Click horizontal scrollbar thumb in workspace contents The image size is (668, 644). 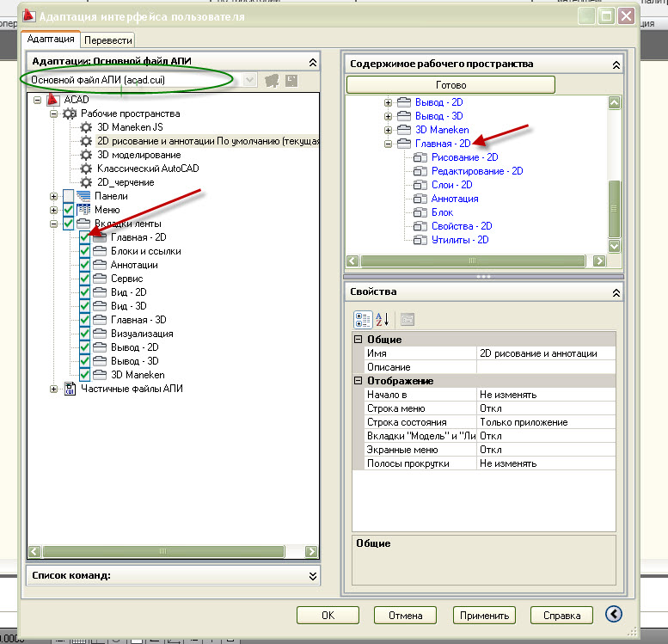point(473,261)
